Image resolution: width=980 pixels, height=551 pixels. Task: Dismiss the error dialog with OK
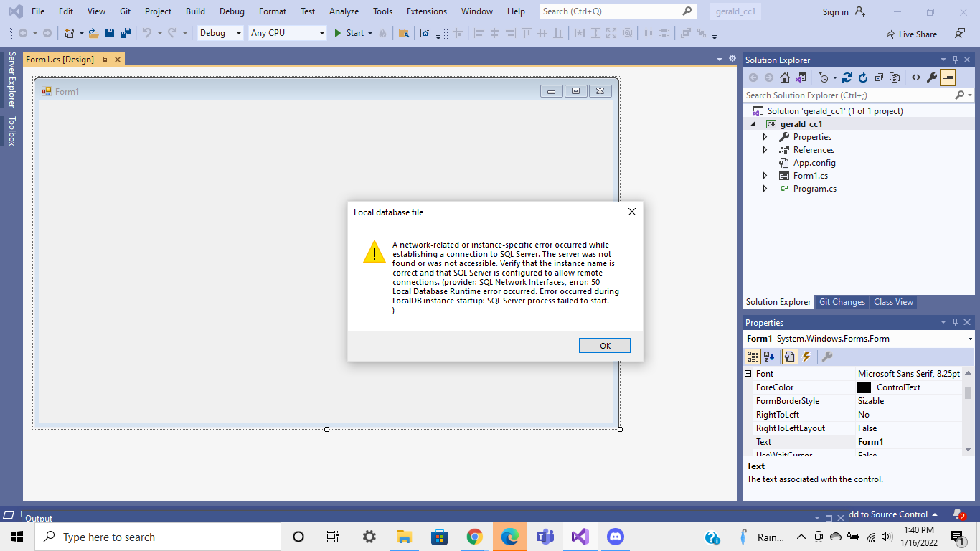coord(605,345)
